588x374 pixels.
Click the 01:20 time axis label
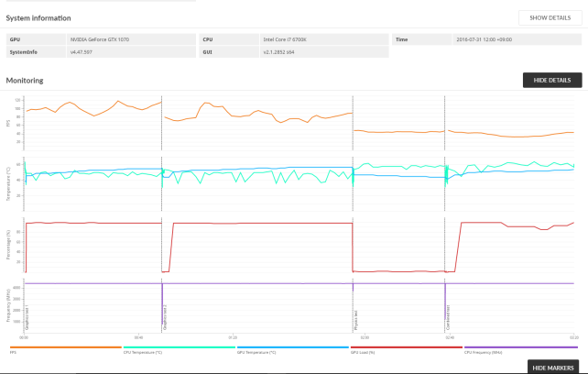(x=233, y=337)
